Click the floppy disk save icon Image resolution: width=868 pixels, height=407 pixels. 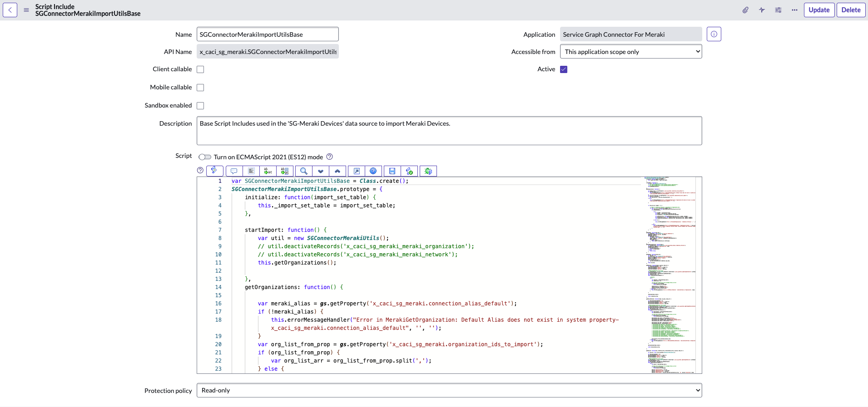coord(392,171)
